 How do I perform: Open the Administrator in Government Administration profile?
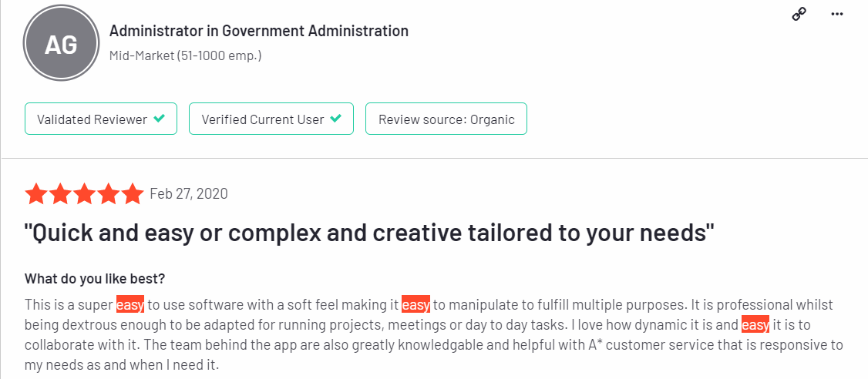(x=259, y=31)
